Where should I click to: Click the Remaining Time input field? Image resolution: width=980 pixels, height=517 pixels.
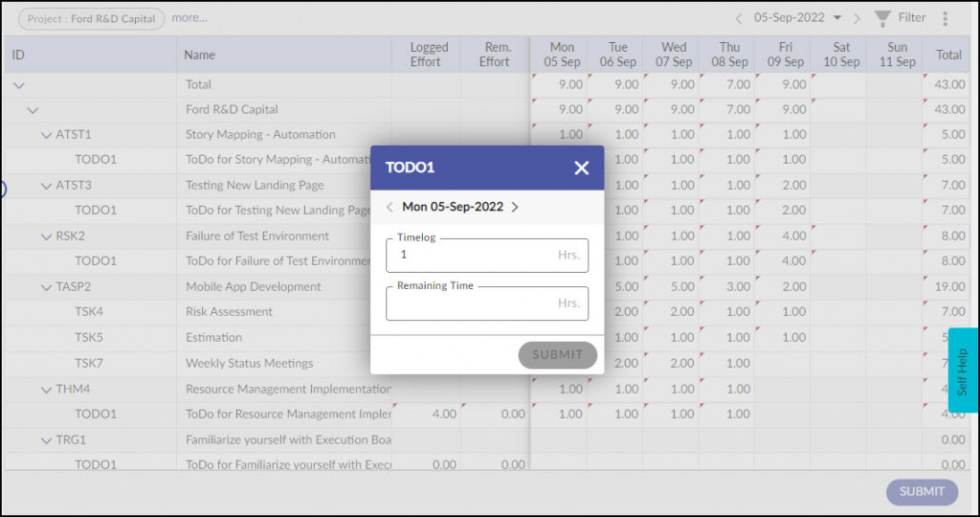click(x=487, y=303)
